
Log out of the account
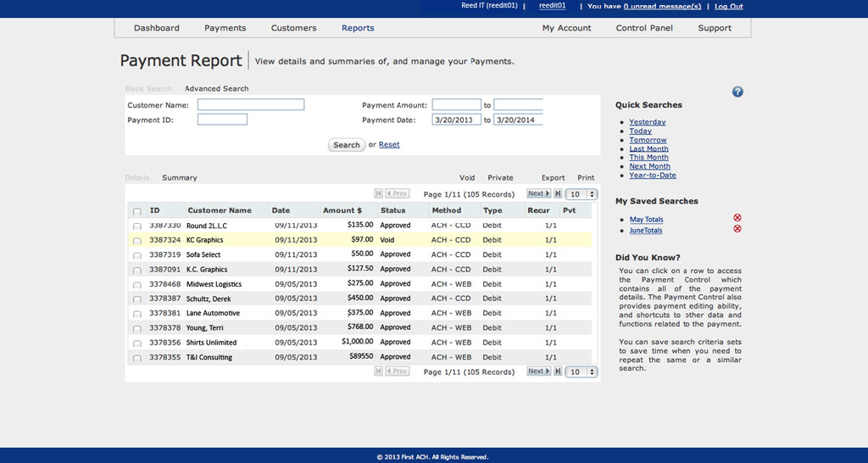(x=728, y=7)
